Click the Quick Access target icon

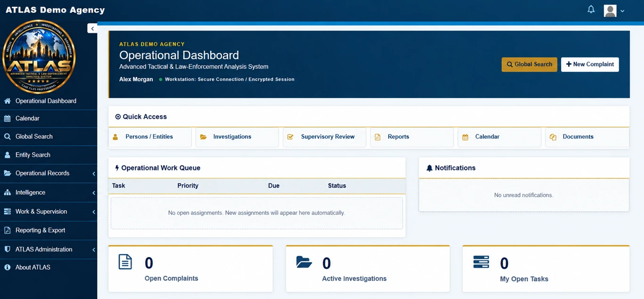pyautogui.click(x=118, y=116)
